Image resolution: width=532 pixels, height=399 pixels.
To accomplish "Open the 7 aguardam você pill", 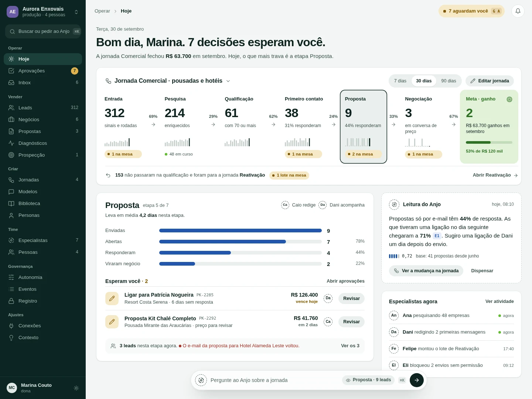I will [x=471, y=11].
